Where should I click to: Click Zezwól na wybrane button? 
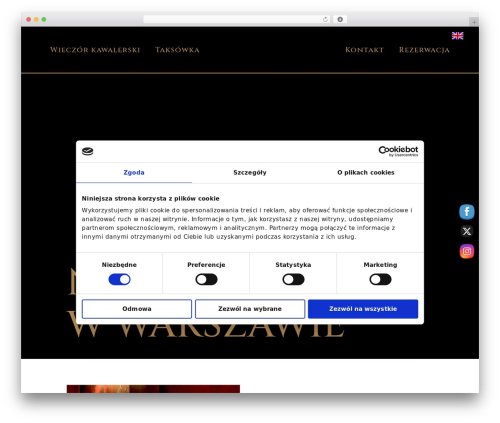[250, 309]
